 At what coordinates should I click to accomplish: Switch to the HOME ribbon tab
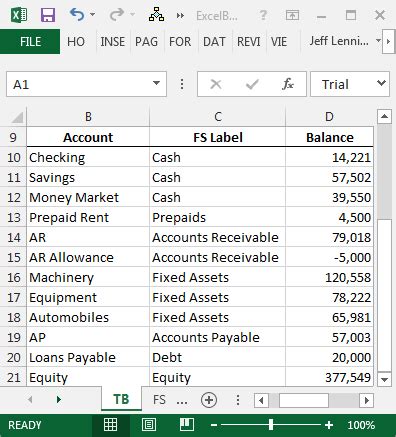(x=76, y=42)
